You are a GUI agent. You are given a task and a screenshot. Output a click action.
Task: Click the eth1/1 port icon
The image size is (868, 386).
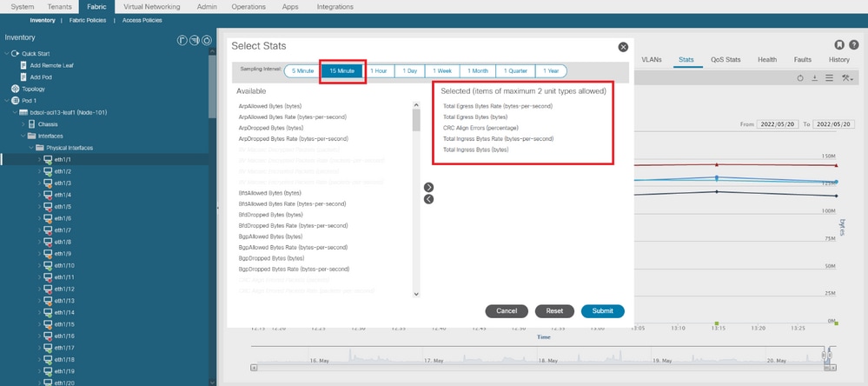[48, 159]
